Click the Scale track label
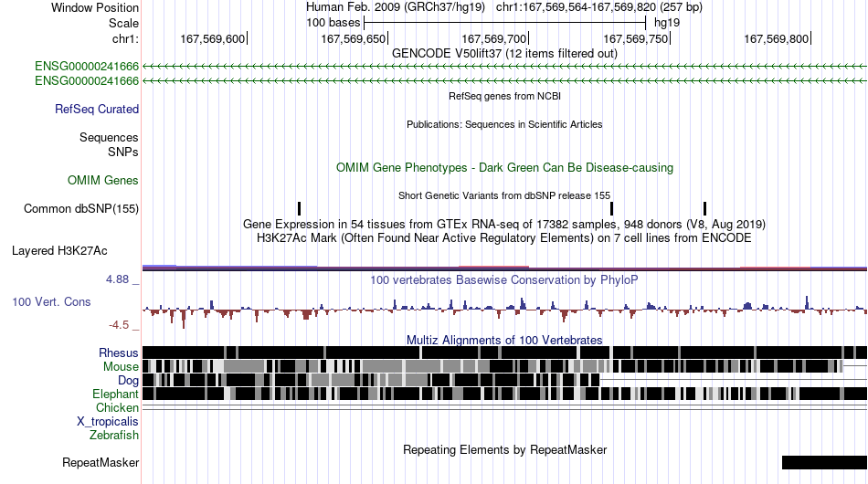Viewport: 868px width, 484px height. [x=123, y=23]
